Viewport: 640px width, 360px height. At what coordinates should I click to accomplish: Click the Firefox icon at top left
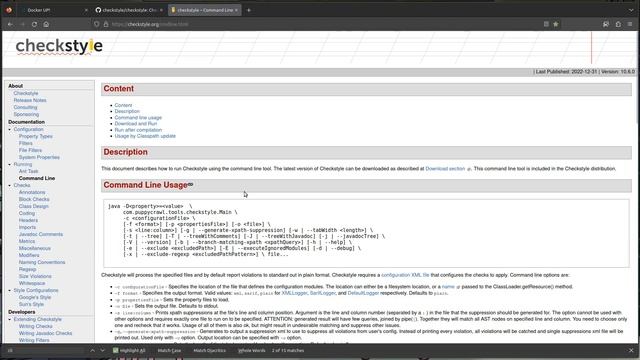point(9,10)
